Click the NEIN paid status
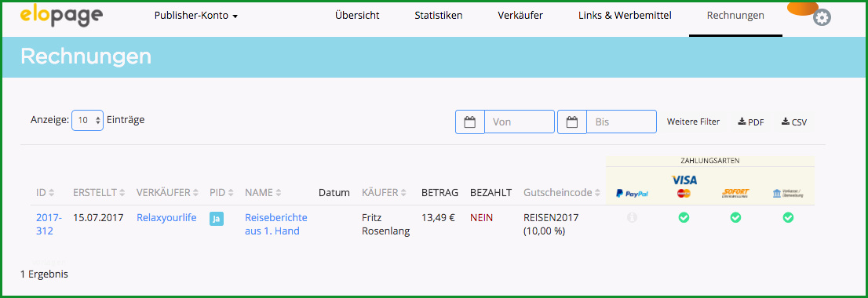 point(482,218)
